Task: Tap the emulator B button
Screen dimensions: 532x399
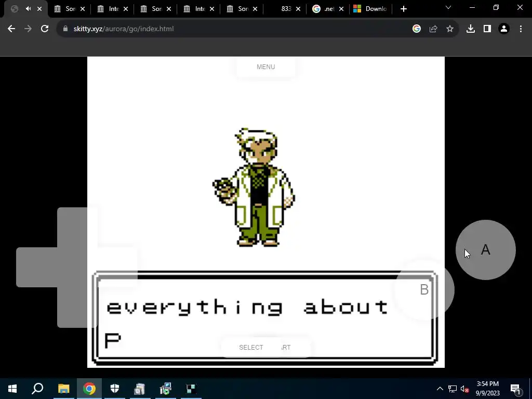Action: coord(424,290)
